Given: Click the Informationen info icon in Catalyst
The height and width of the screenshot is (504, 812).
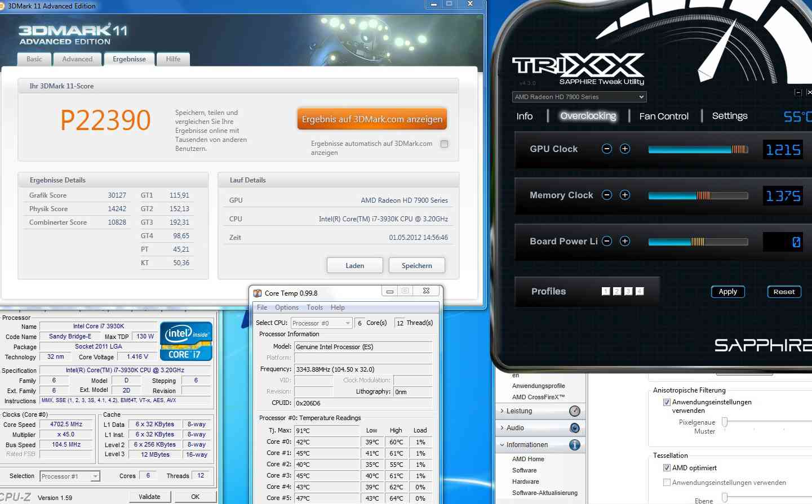Looking at the screenshot, I should coord(575,445).
